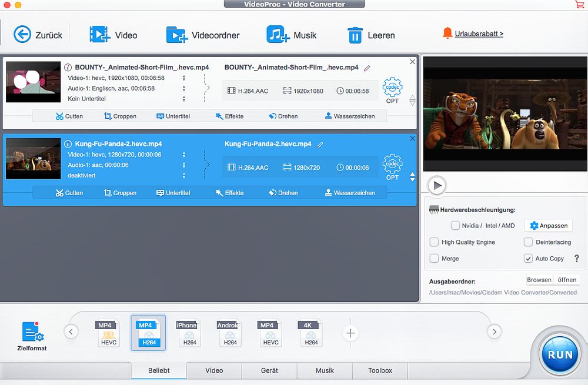Rename Kung-Fu-Panda-2 output with pencil icon

(320, 145)
